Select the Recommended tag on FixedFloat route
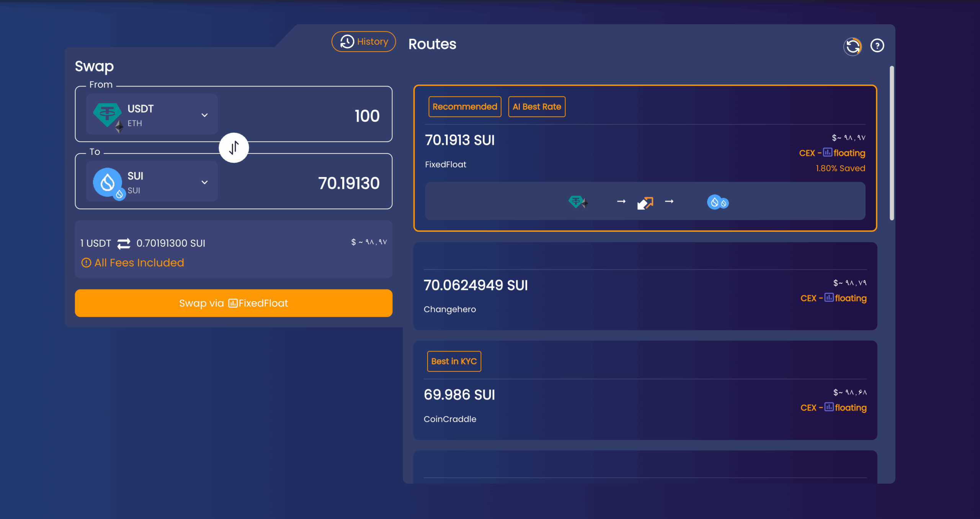The height and width of the screenshot is (519, 980). 465,107
